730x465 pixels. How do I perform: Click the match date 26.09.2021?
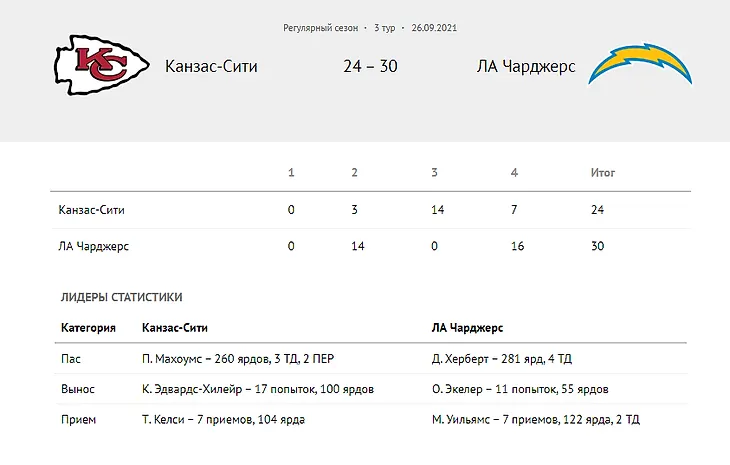click(x=434, y=28)
